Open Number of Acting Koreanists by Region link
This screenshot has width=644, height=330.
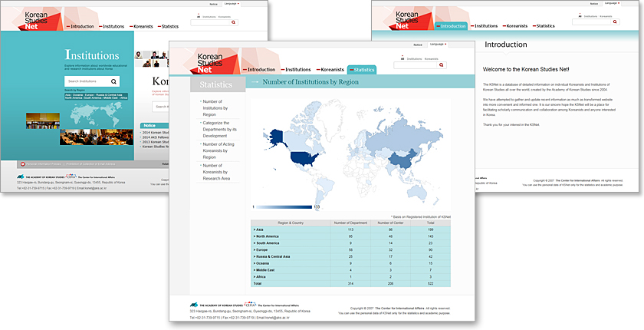pos(218,150)
